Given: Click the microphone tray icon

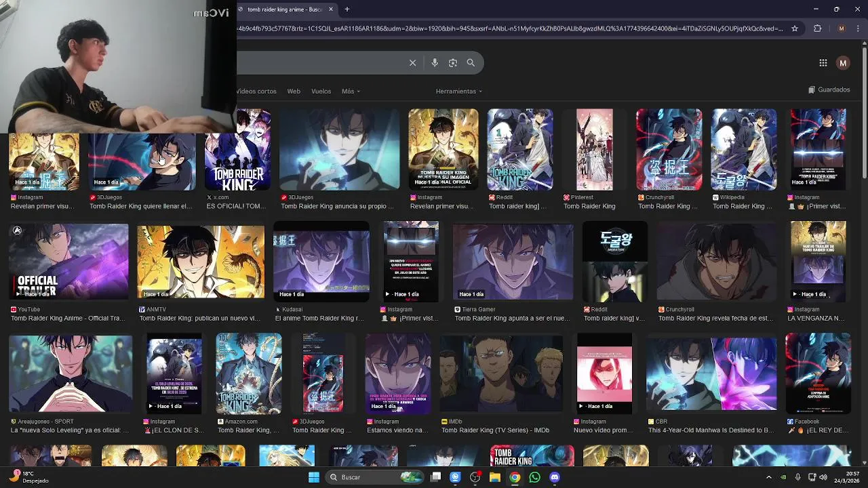Looking at the screenshot, I should pyautogui.click(x=797, y=477).
